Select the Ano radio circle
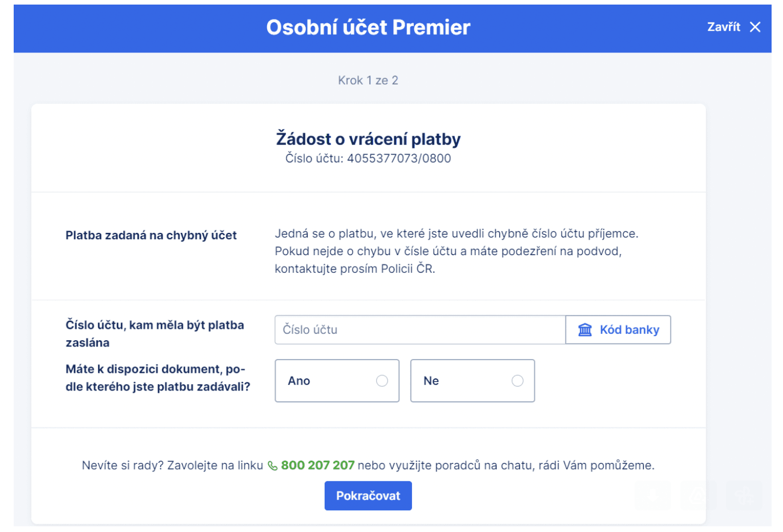 click(382, 381)
